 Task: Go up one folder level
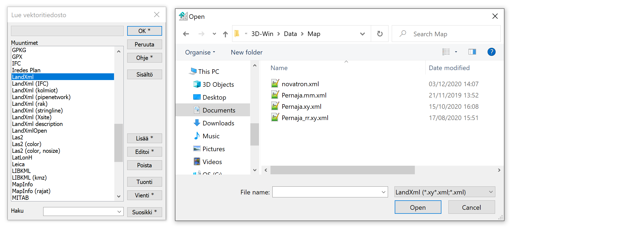click(x=225, y=34)
